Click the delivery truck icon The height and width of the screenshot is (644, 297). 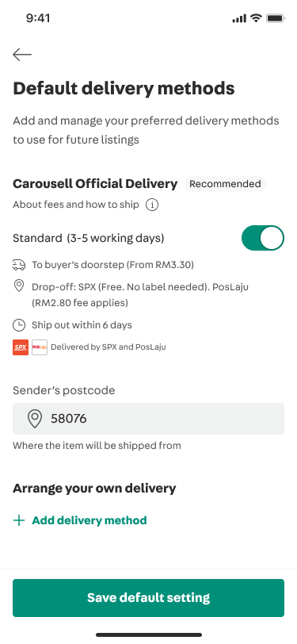click(x=19, y=265)
